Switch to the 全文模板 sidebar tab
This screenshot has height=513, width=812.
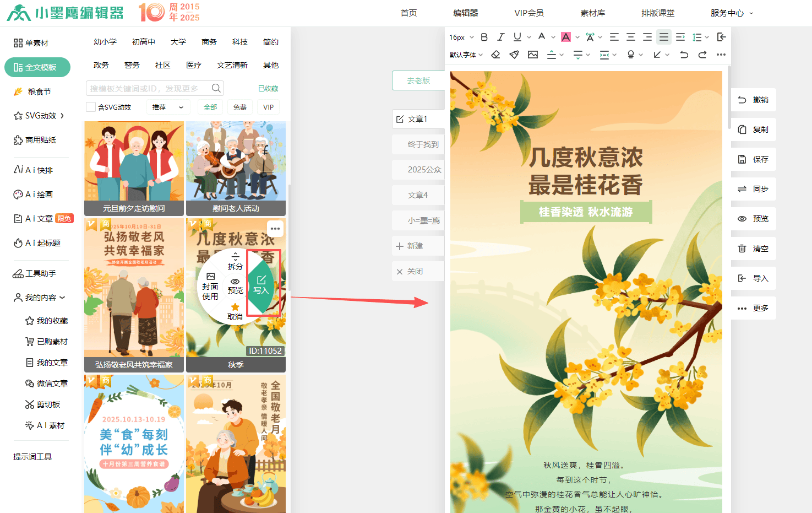click(x=37, y=67)
